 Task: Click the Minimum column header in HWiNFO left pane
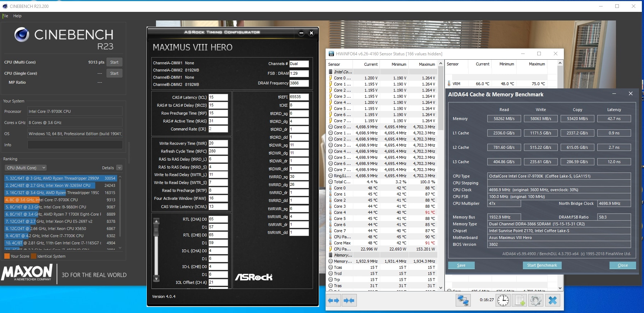click(394, 64)
